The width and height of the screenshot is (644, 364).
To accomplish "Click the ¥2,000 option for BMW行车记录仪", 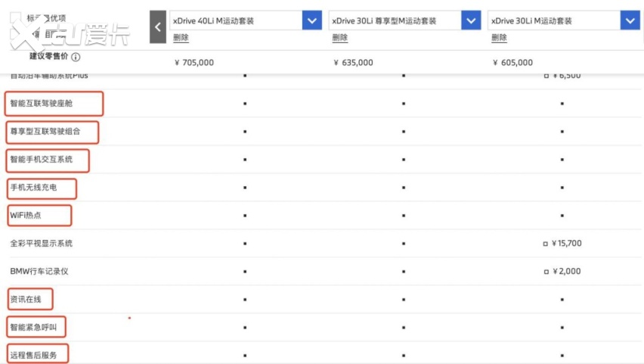I will 562,272.
